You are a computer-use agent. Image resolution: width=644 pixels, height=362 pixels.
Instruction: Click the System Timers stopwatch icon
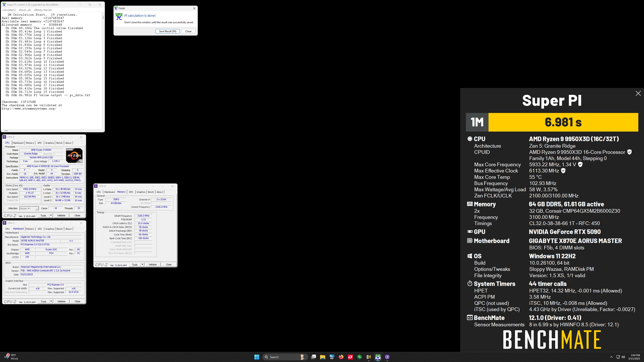click(x=470, y=284)
